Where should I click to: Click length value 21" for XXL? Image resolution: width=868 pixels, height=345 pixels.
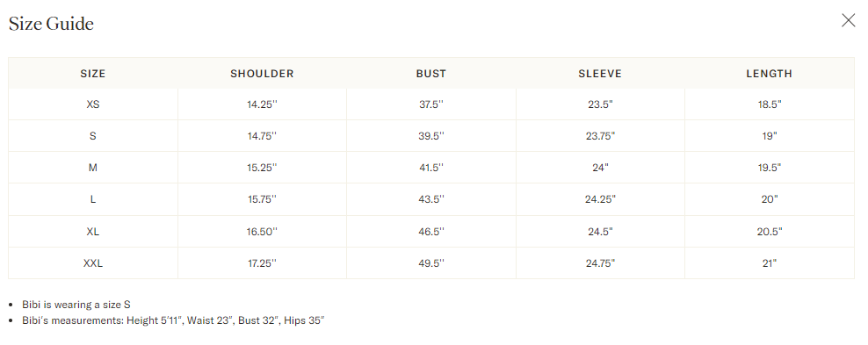(769, 263)
